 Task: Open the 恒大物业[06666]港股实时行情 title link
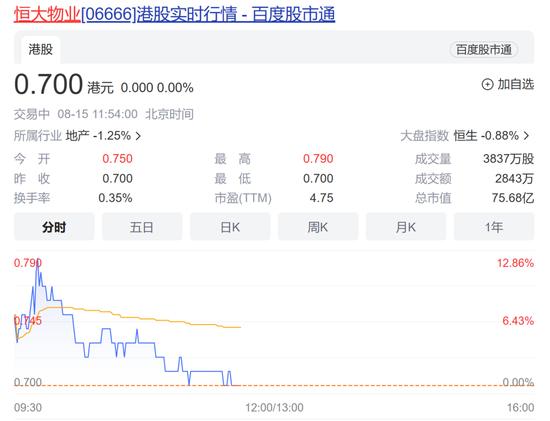pos(174,15)
